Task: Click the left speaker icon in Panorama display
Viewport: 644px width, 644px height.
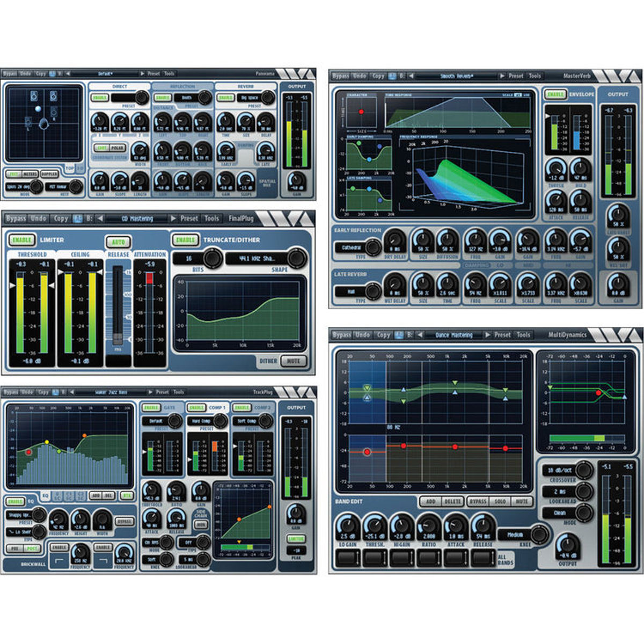Action: (x=35, y=96)
